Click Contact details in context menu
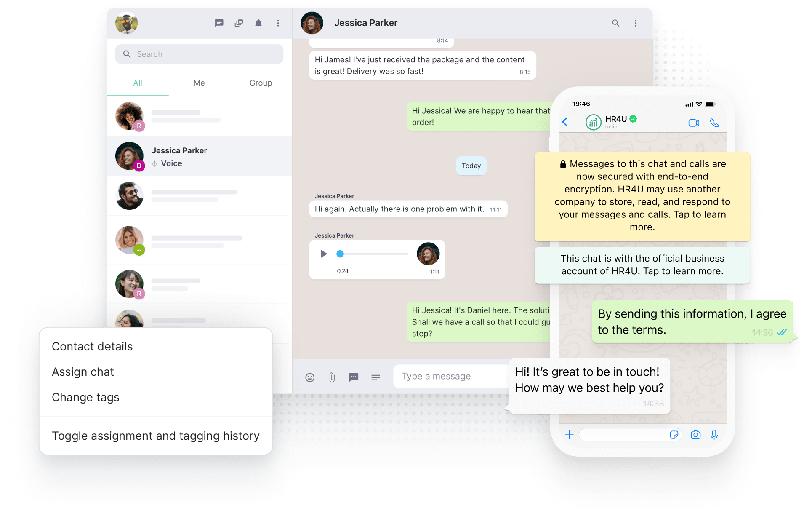812x516 pixels. 92,345
